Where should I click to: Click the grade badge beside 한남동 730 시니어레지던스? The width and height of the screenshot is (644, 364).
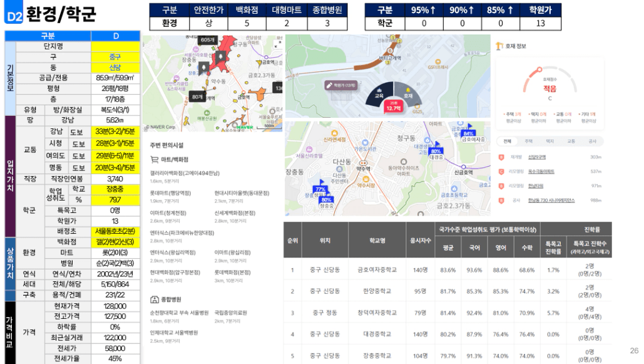click(x=501, y=200)
